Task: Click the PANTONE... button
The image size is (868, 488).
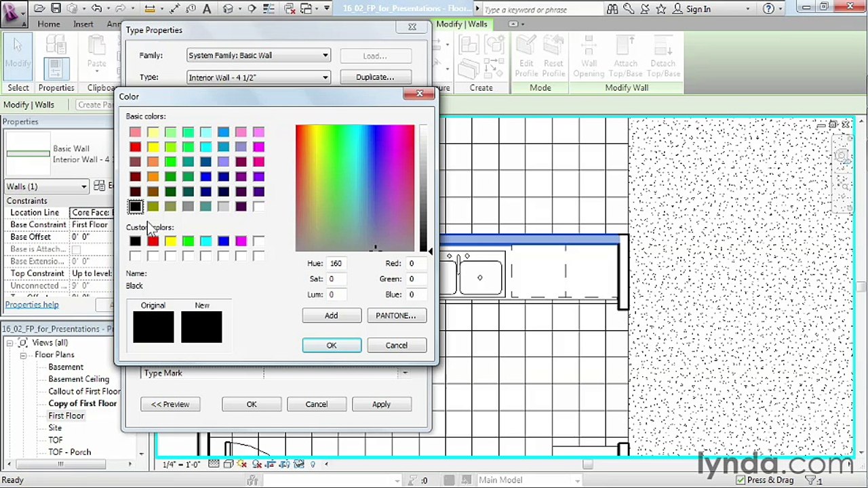Action: [396, 315]
